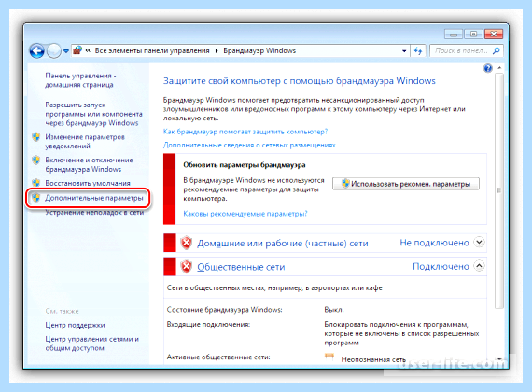Open 'Дополнительные параметры' link
Viewport: 532px width, 392px height.
pos(94,198)
